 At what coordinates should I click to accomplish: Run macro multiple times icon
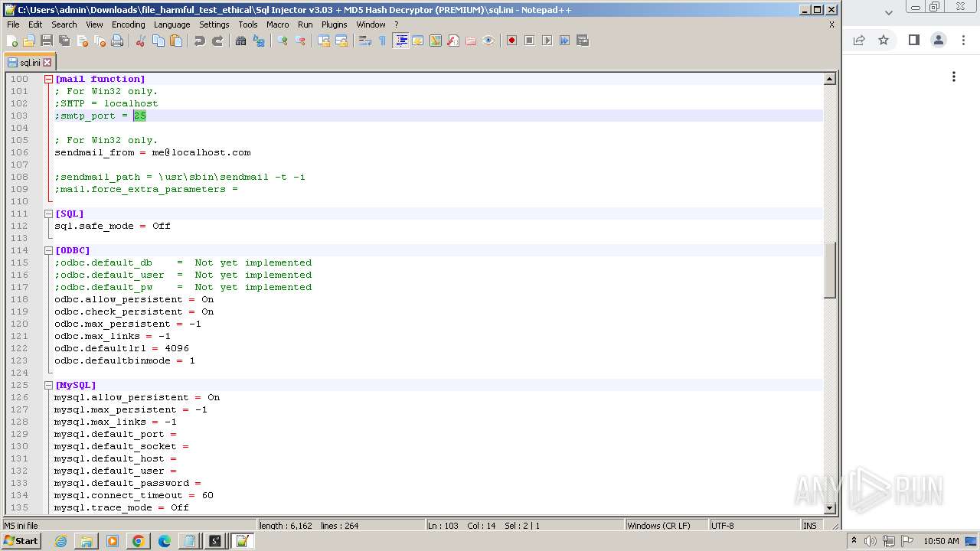tap(564, 41)
